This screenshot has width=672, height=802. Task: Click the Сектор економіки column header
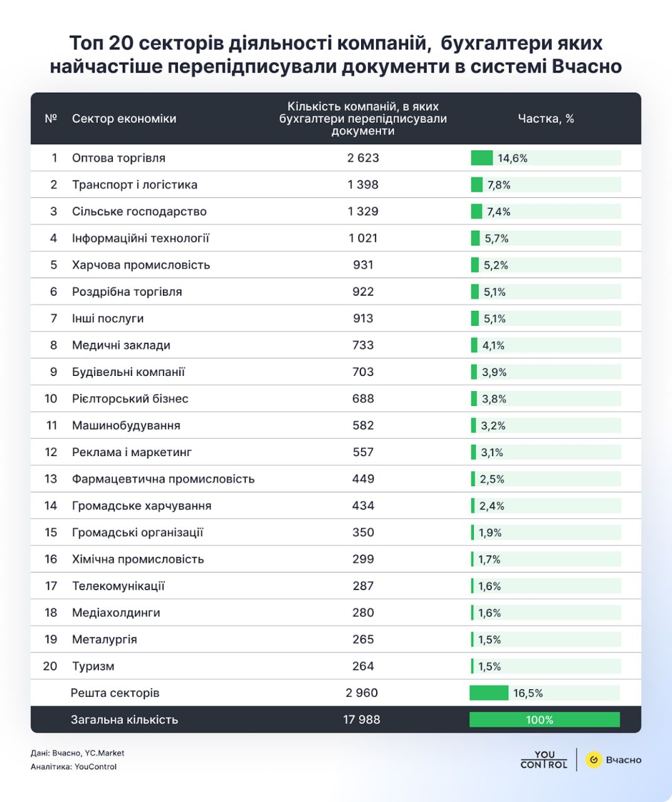point(124,118)
